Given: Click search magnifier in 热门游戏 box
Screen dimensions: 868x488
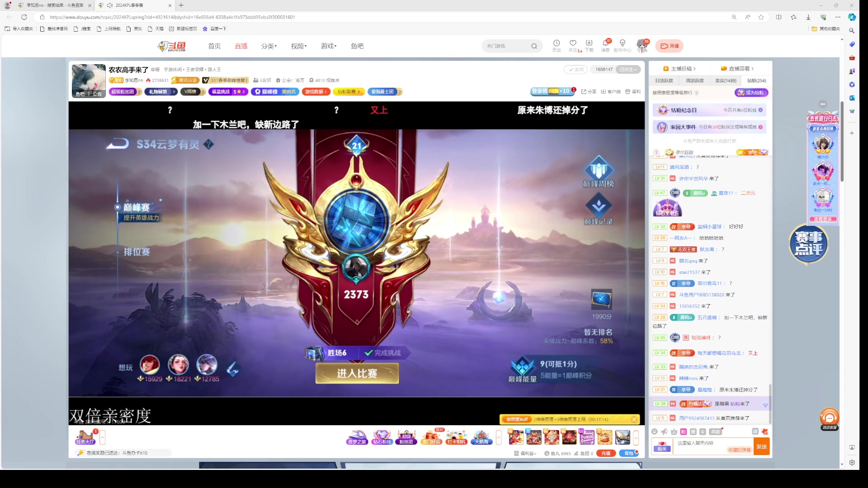Looking at the screenshot, I should click(534, 46).
